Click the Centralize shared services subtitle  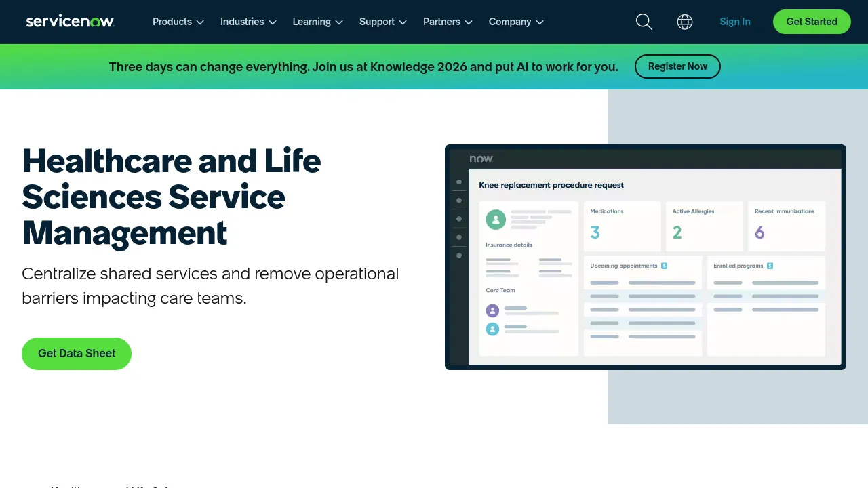[x=210, y=286]
